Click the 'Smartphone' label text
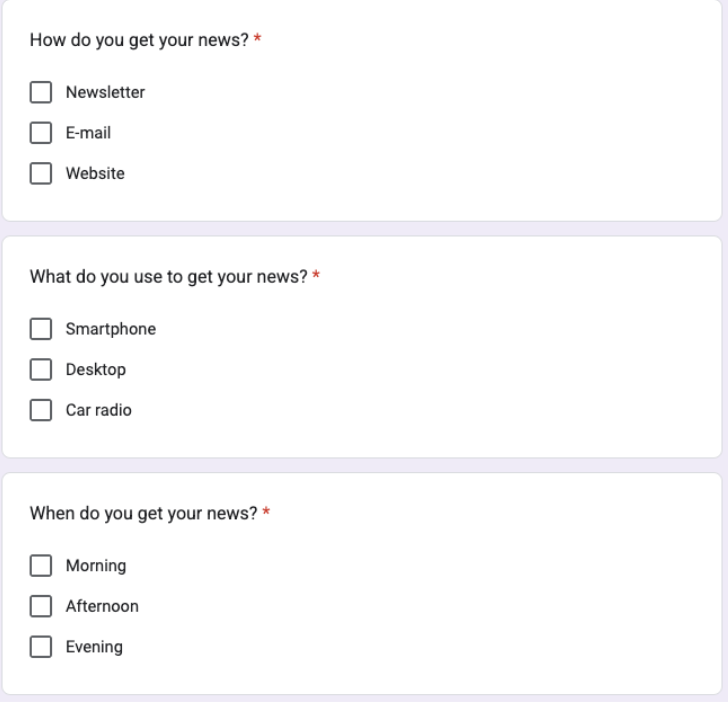Screen dimensions: 728x702 coord(111,329)
